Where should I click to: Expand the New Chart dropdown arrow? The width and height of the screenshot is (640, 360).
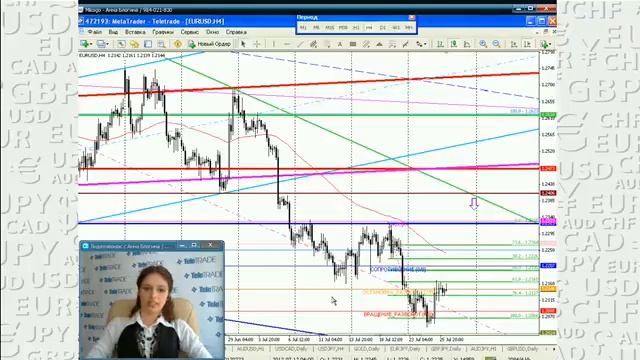pos(91,44)
